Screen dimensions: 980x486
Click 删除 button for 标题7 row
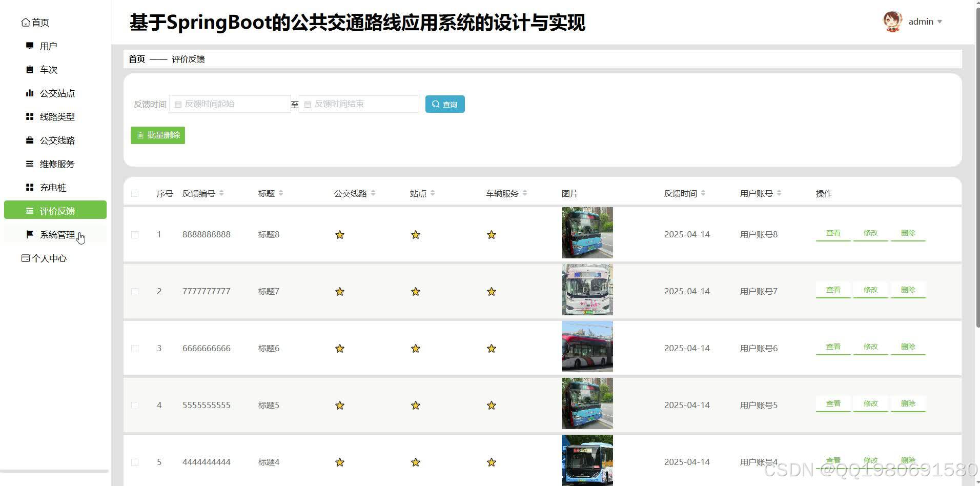(x=908, y=289)
